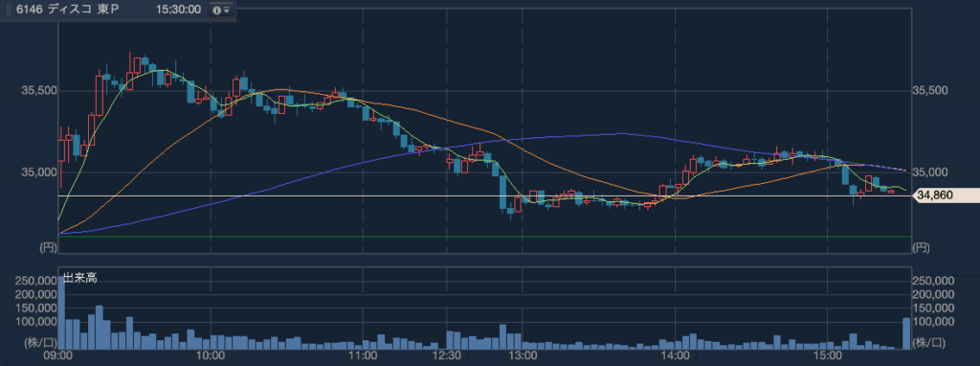The width and height of the screenshot is (980, 366).
Task: Click the timestamp '15:30:00' in header
Action: point(180,10)
